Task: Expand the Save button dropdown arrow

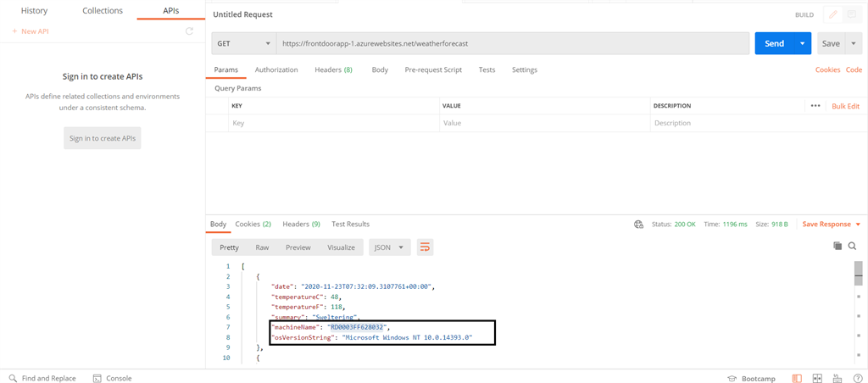Action: [x=853, y=43]
